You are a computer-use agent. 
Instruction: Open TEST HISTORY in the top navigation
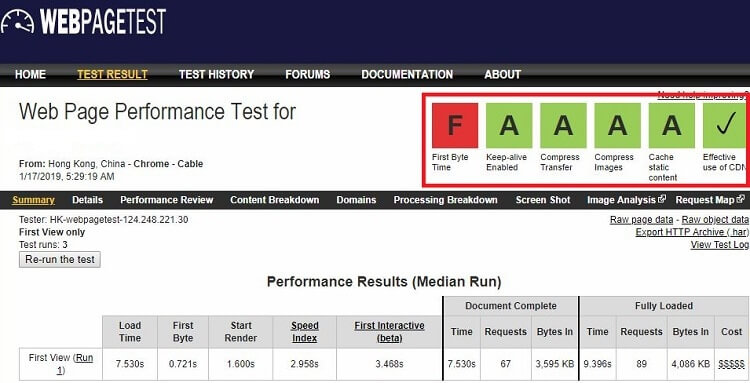[x=216, y=75]
